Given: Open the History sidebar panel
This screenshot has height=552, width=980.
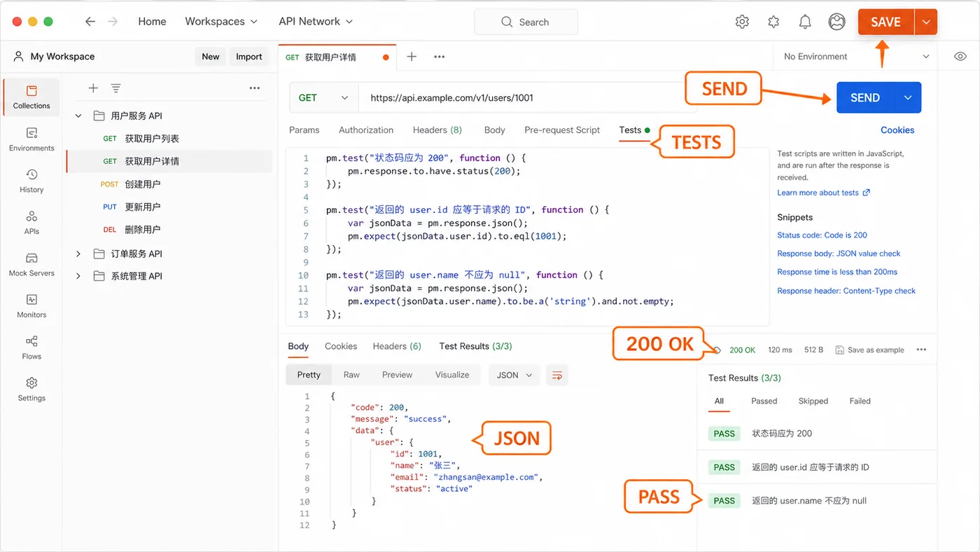Looking at the screenshot, I should (x=31, y=181).
